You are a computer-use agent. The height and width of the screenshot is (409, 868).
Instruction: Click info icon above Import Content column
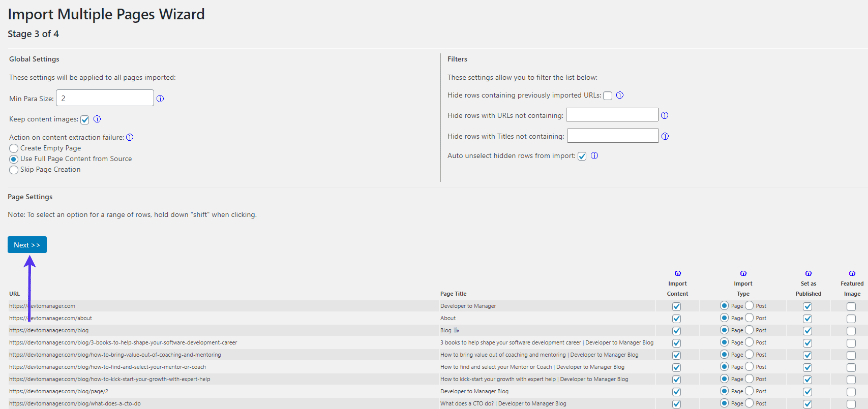click(x=677, y=273)
